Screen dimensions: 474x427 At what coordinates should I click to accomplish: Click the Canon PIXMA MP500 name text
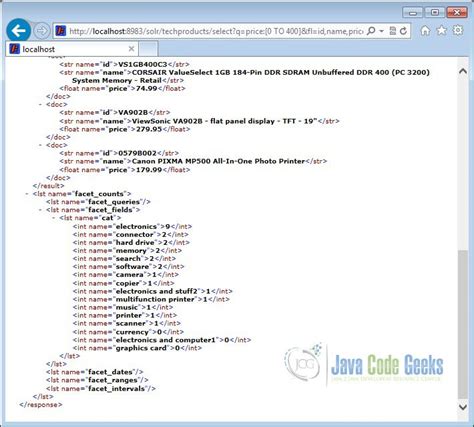218,161
